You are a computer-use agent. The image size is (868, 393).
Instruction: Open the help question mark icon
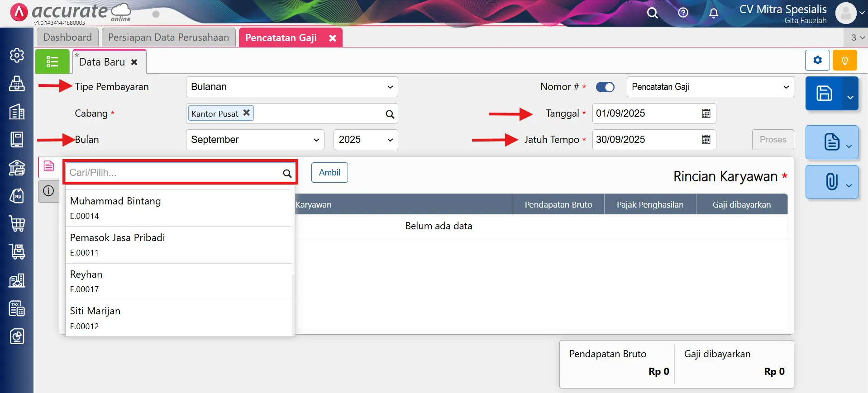pos(683,13)
